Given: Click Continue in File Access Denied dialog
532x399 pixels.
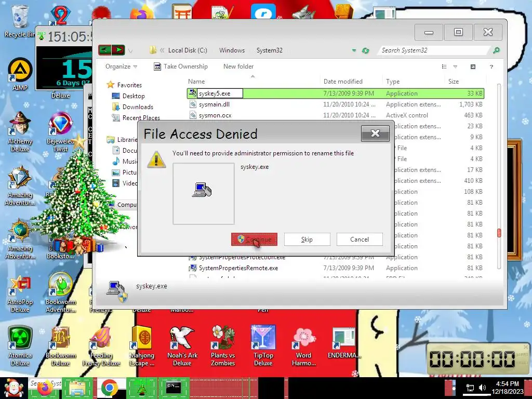Looking at the screenshot, I should 254,239.
